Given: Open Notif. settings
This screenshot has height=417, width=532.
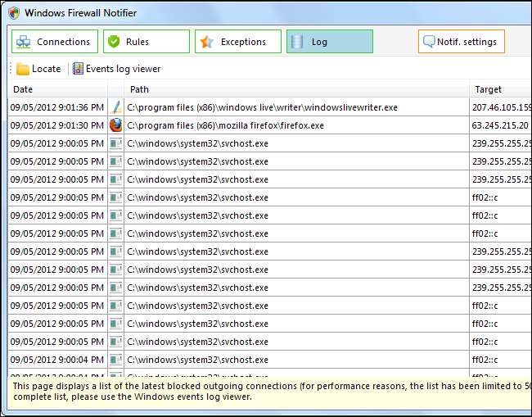Looking at the screenshot, I should (x=461, y=42).
